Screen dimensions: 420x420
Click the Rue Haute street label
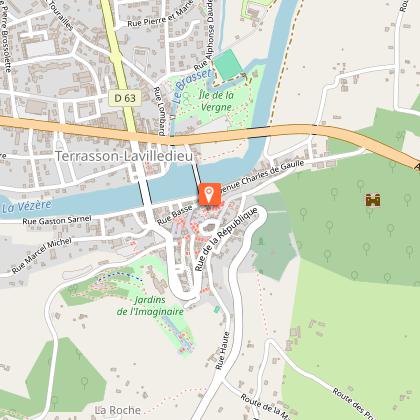tap(222, 350)
